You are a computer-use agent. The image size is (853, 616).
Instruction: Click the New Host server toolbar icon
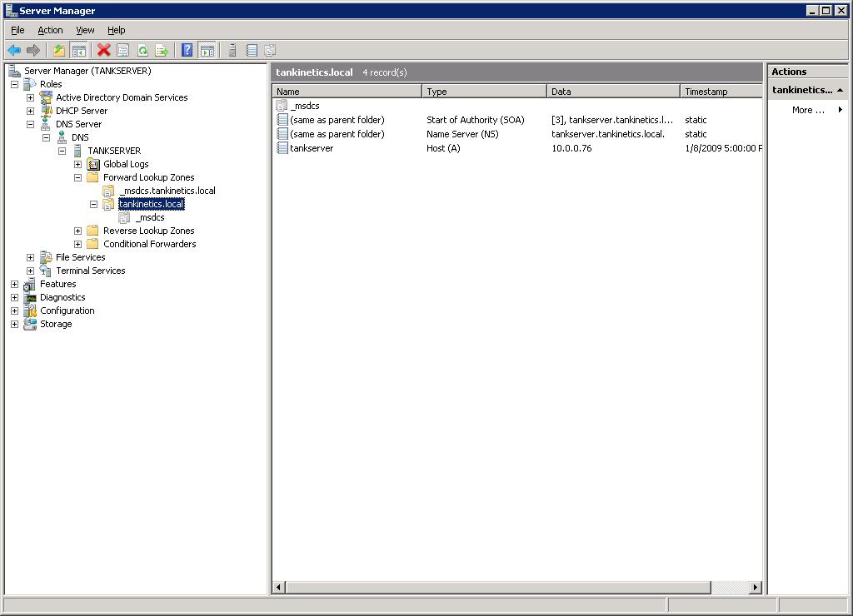pos(232,51)
